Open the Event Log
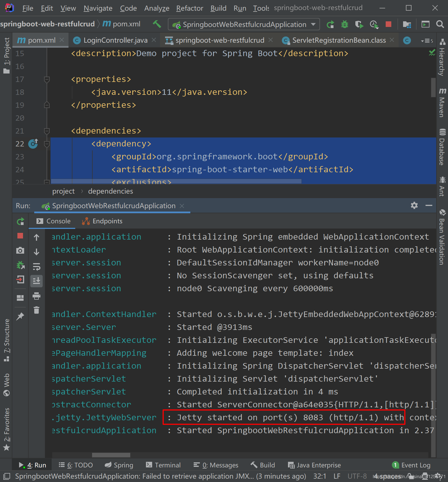The width and height of the screenshot is (448, 482). point(411,465)
